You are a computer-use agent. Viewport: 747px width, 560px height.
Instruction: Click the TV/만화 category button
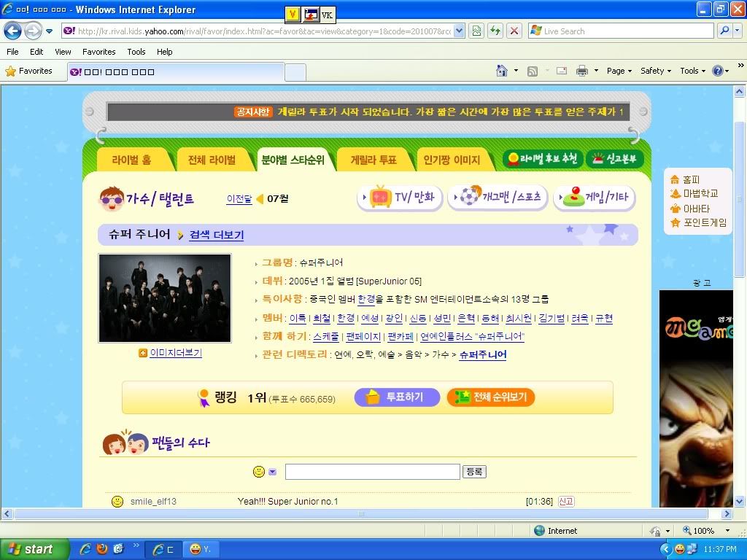(399, 197)
